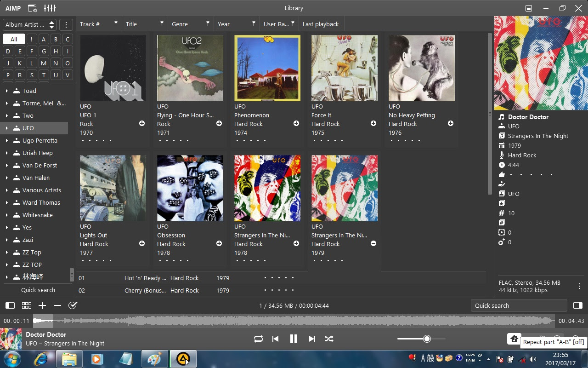The height and width of the screenshot is (368, 588).
Task: Remove selected with the minus icon
Action: click(x=57, y=305)
